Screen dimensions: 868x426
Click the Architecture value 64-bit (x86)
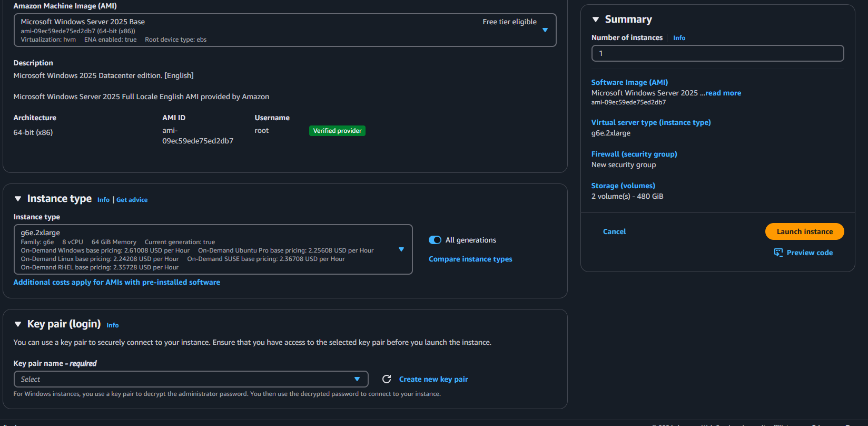33,132
